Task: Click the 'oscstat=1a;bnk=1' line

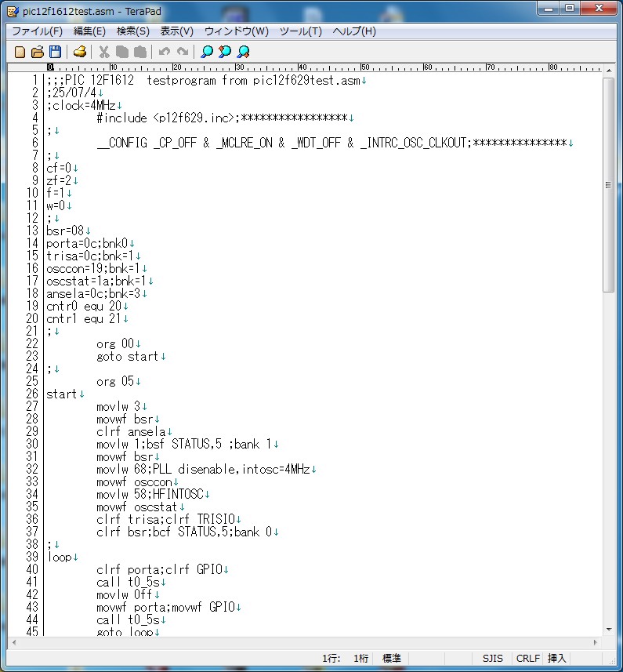Action: coord(96,282)
